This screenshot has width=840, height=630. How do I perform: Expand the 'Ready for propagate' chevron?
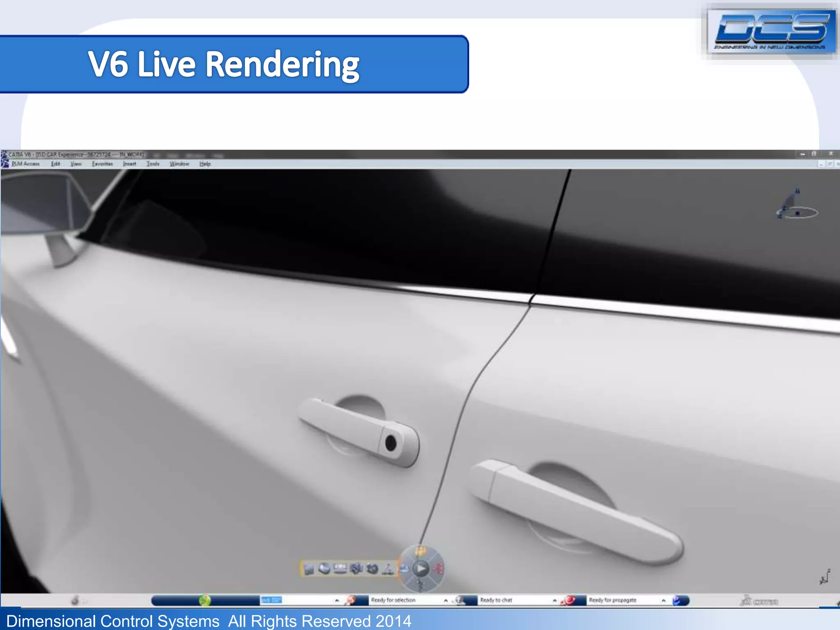664,600
